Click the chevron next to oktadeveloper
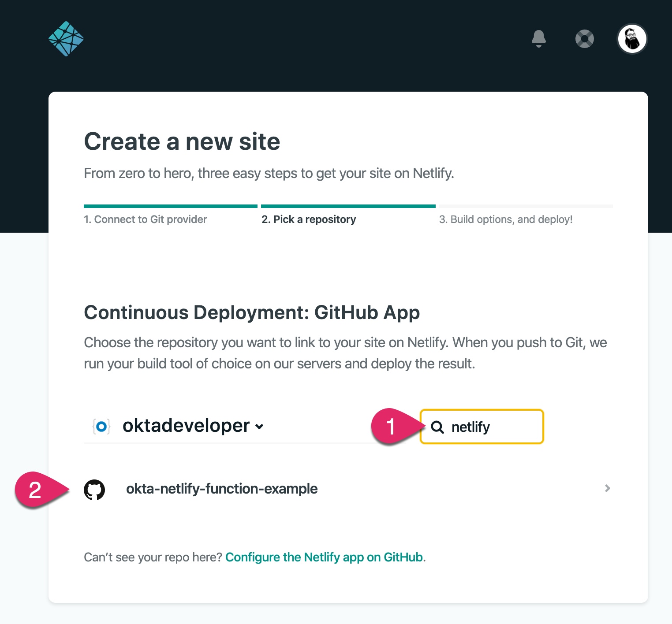This screenshot has width=672, height=624. coord(260,427)
